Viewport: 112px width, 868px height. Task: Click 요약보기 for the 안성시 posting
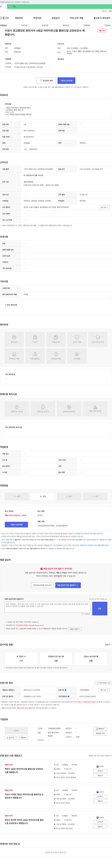coord(100,796)
